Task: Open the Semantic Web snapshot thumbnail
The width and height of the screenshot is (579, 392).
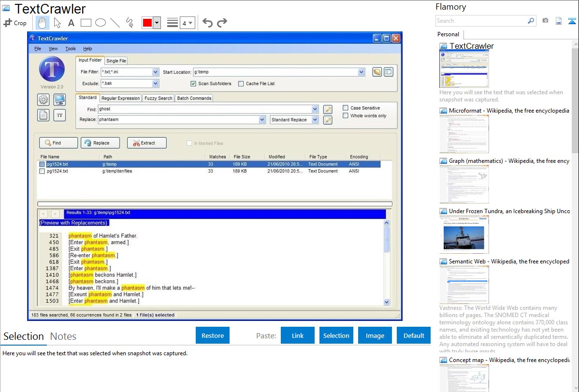Action: (464, 285)
